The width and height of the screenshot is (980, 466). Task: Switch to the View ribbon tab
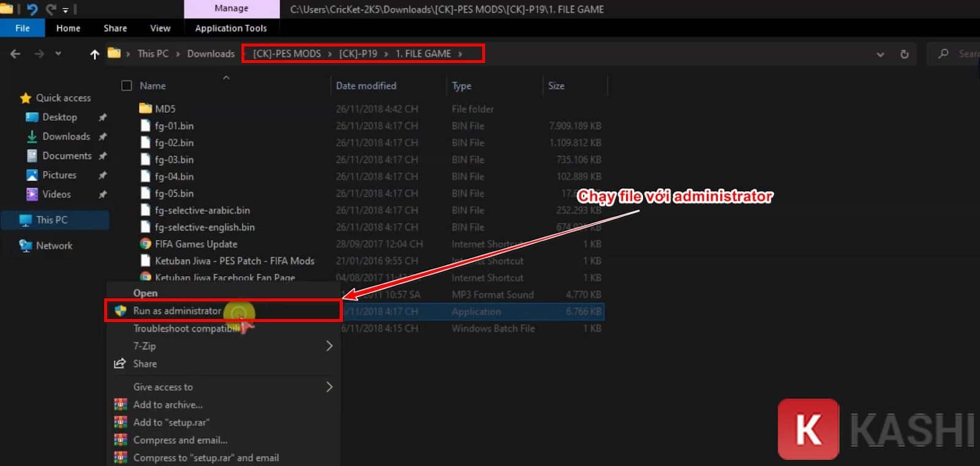click(160, 28)
